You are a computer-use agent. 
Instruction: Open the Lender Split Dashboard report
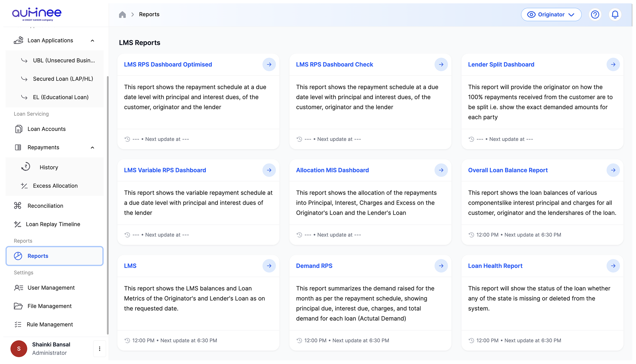point(501,64)
